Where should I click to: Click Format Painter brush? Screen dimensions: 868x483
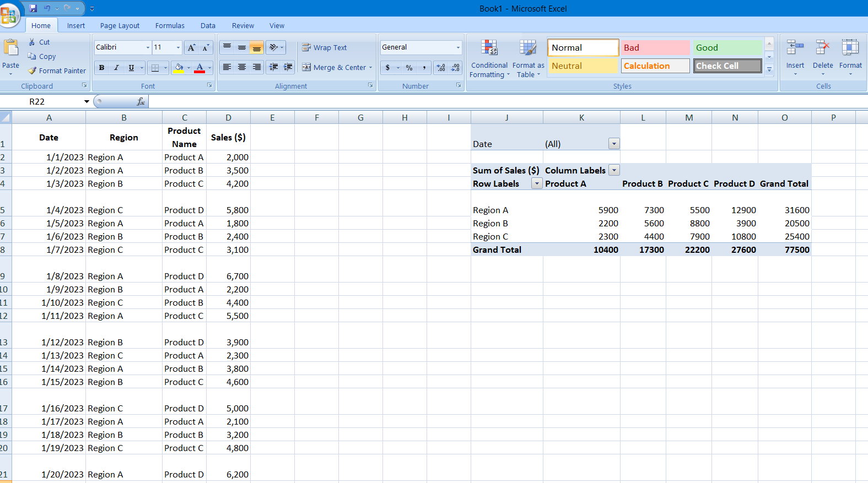pos(57,70)
